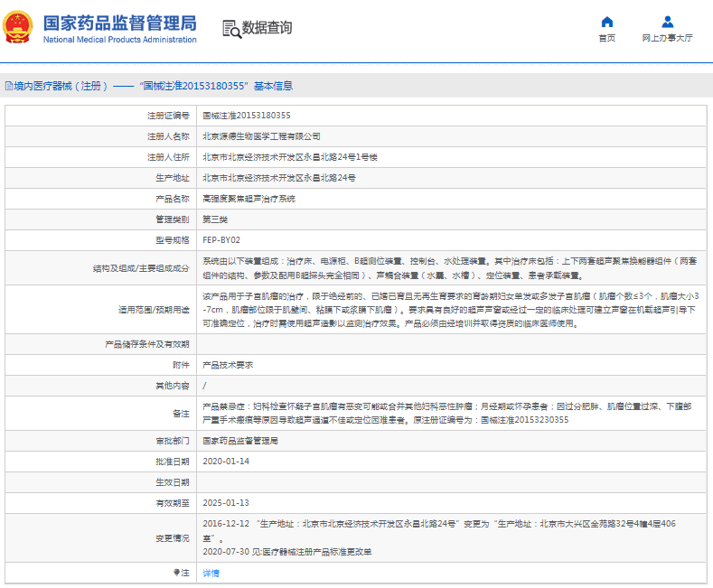The image size is (713, 588).
Task: Click the 2020-07-30 change record line
Action: 286,551
